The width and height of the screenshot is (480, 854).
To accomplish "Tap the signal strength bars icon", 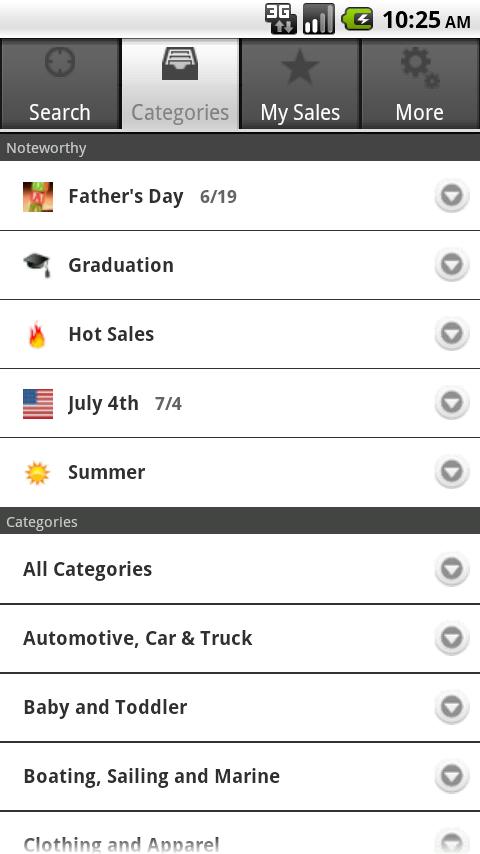I will click(x=319, y=19).
